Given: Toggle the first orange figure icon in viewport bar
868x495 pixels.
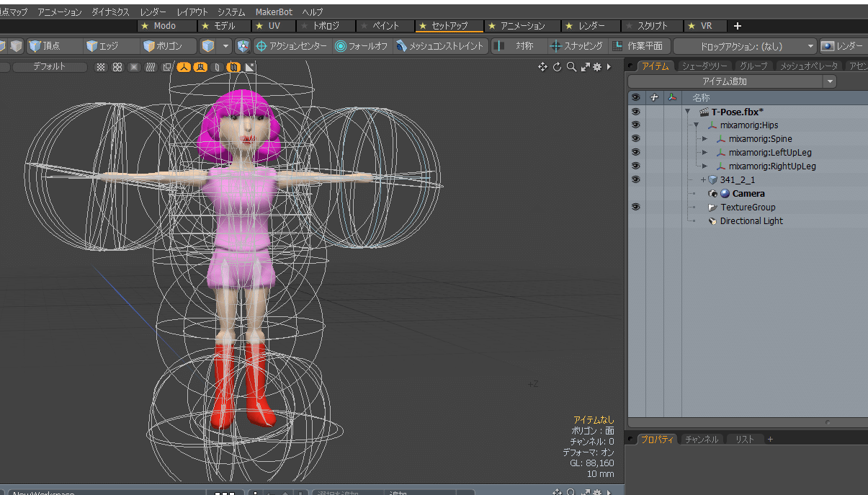Looking at the screenshot, I should 184,67.
